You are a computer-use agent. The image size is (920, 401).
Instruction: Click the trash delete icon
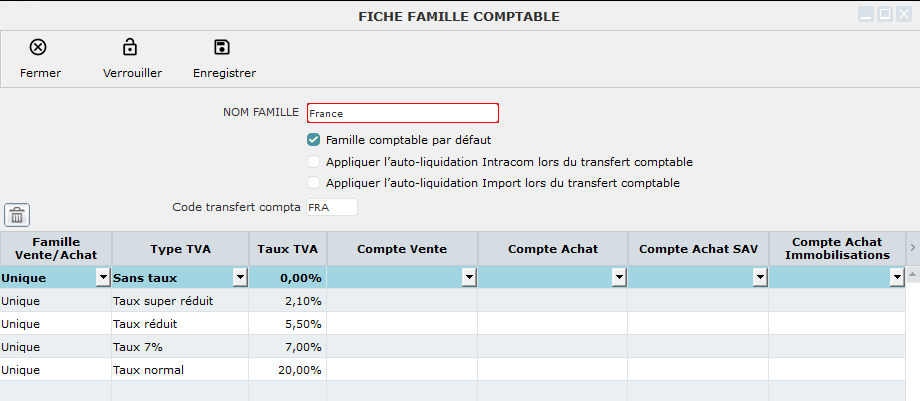pyautogui.click(x=18, y=214)
